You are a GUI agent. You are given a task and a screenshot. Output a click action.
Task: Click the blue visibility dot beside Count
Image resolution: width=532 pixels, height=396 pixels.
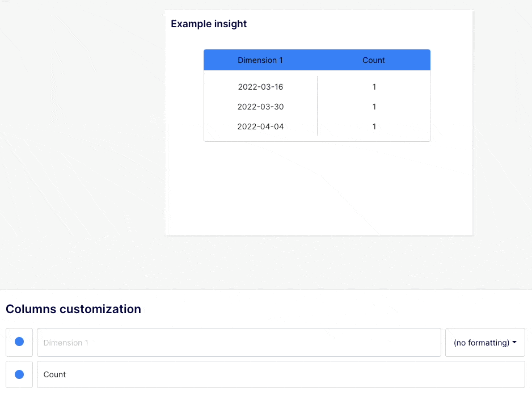[19, 374]
